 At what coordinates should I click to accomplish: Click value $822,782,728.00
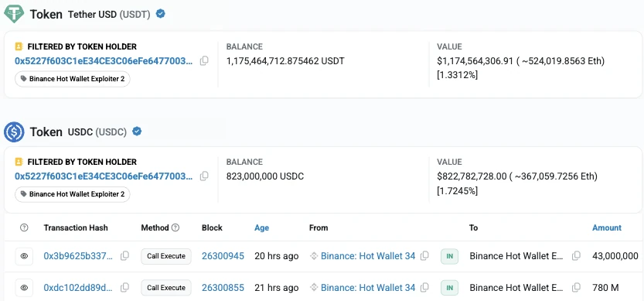[x=472, y=176]
